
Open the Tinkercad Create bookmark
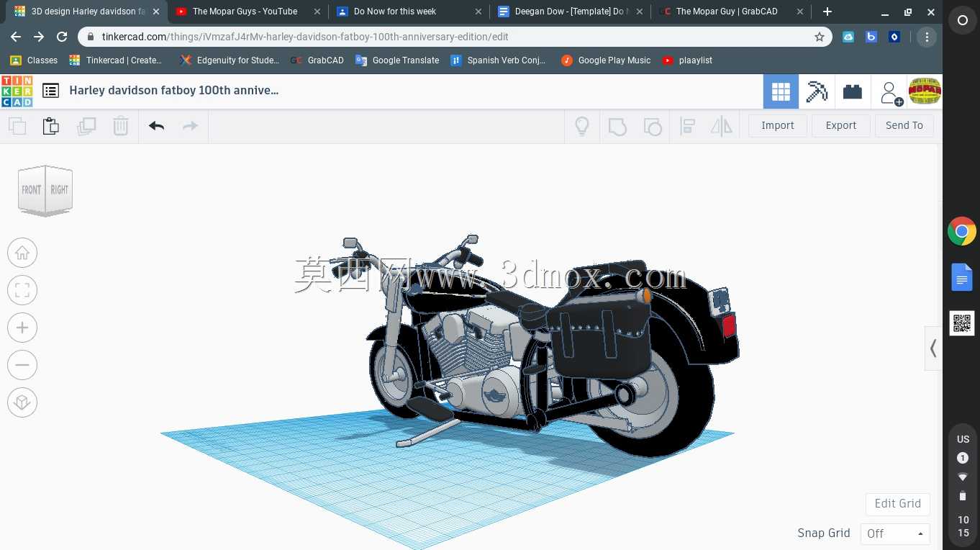pyautogui.click(x=115, y=60)
